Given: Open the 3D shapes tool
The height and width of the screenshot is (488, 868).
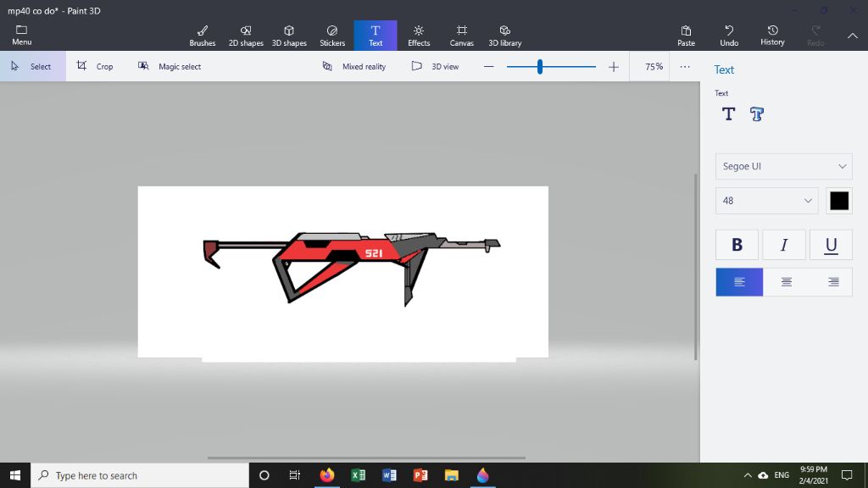Looking at the screenshot, I should coord(289,35).
